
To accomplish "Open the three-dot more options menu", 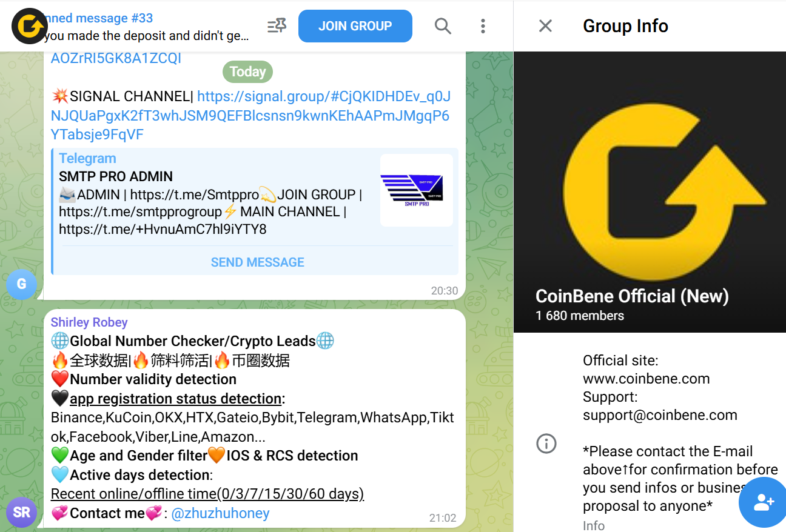I will (x=483, y=26).
